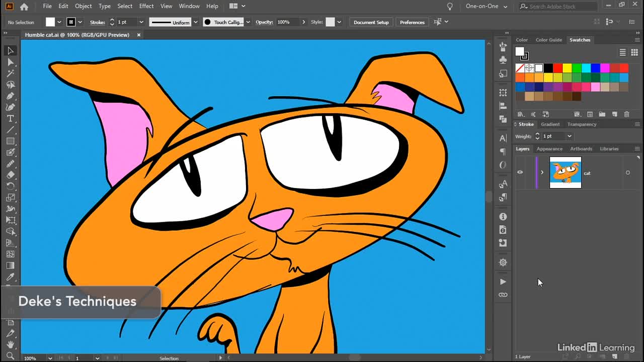Open Weight dropdown in Stroke panel
The width and height of the screenshot is (644, 362).
point(570,136)
